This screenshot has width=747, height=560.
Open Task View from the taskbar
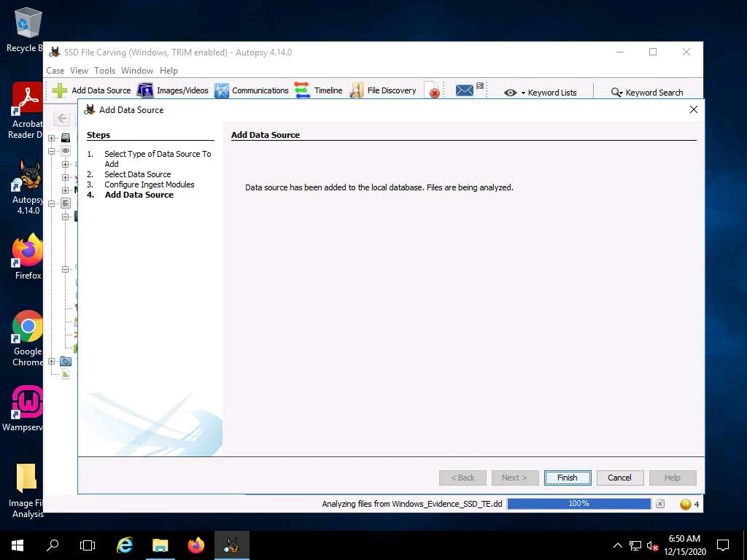(x=88, y=545)
